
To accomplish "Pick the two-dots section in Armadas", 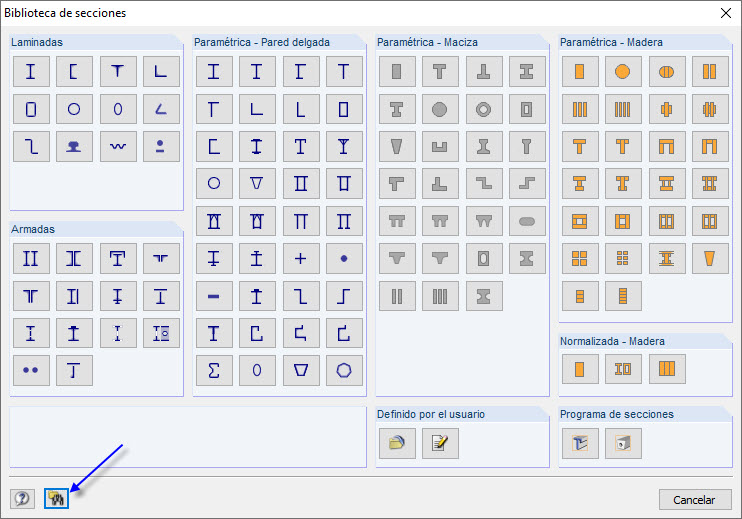I will [31, 370].
